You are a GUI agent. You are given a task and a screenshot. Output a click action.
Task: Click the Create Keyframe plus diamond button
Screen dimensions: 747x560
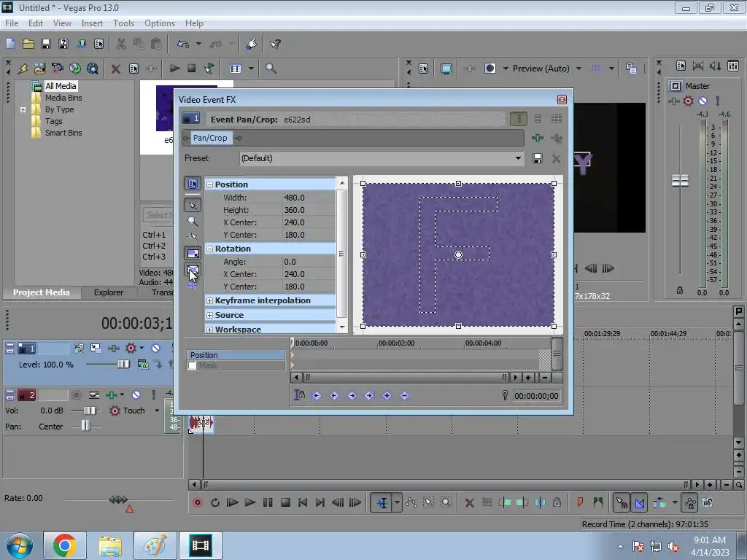tap(387, 396)
